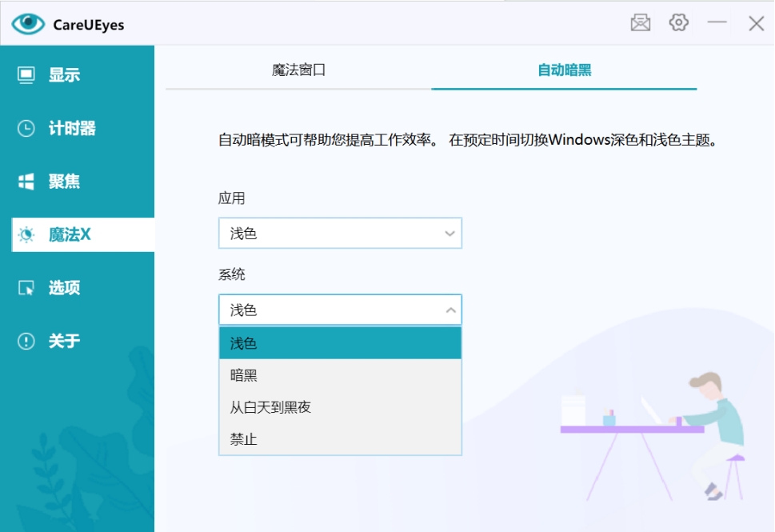Open the 聚焦 focus feature icon
Screen dimensions: 775x532
28,182
